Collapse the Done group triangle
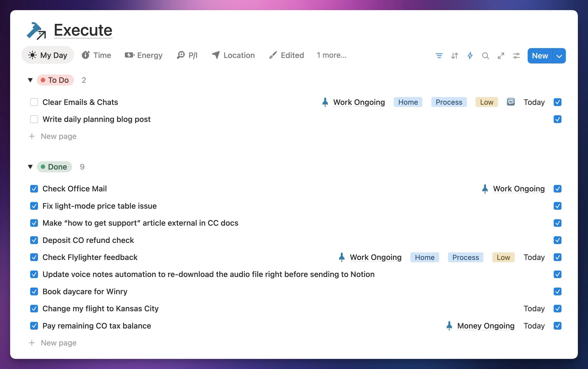 click(30, 167)
